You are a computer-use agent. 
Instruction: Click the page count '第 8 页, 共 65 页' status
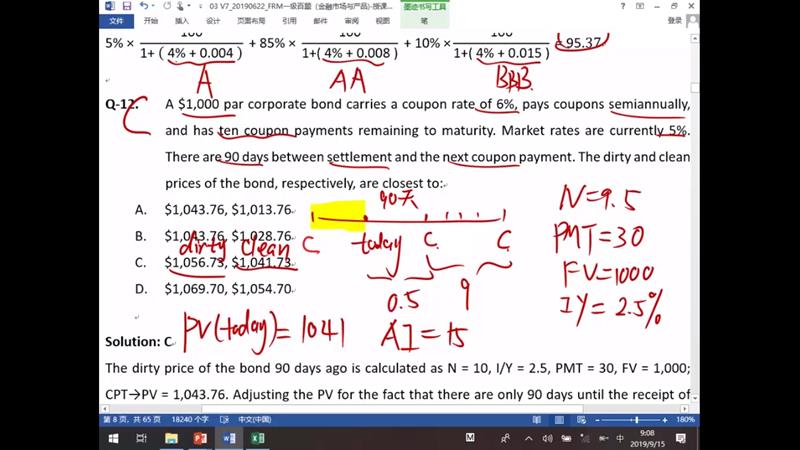point(132,419)
